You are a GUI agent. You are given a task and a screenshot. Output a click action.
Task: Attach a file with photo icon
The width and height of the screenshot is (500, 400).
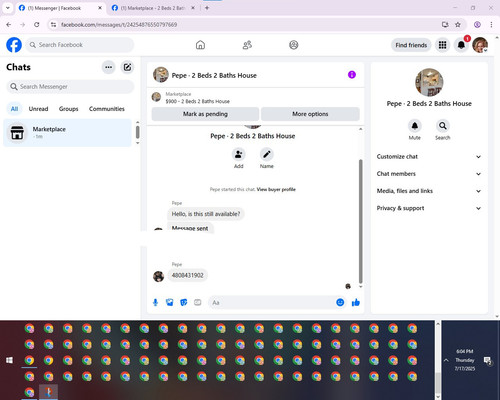169,302
